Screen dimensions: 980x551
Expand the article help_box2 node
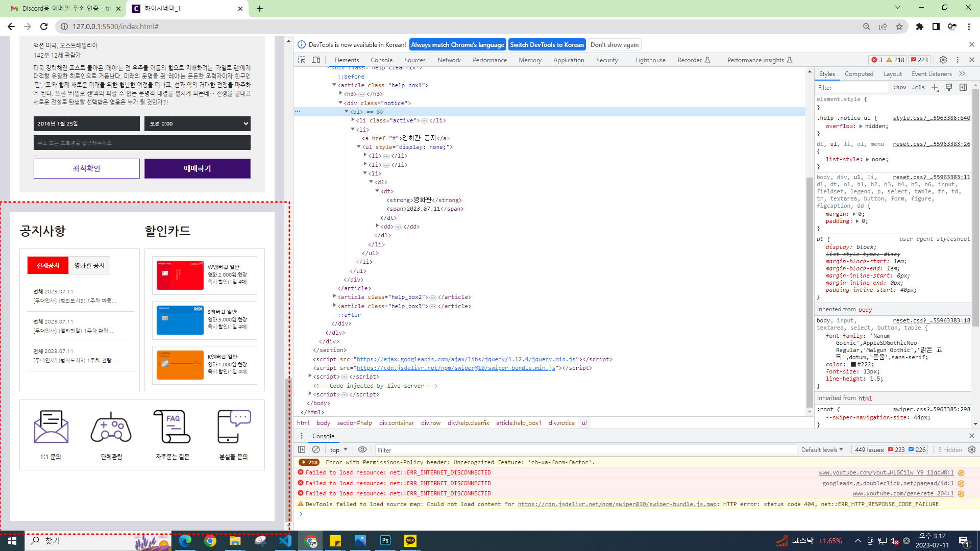tap(335, 296)
